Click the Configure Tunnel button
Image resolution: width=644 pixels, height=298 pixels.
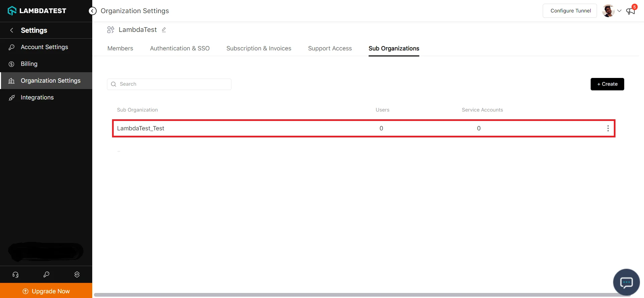pos(570,11)
